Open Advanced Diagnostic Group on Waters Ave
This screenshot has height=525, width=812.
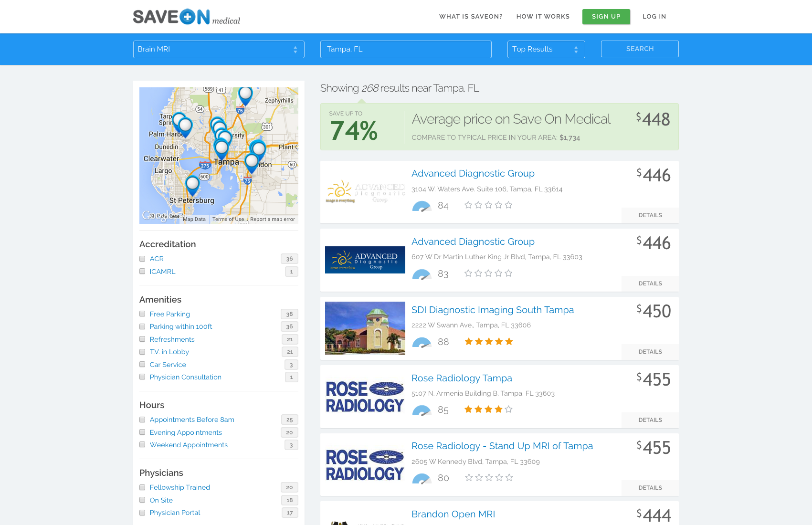pyautogui.click(x=473, y=173)
